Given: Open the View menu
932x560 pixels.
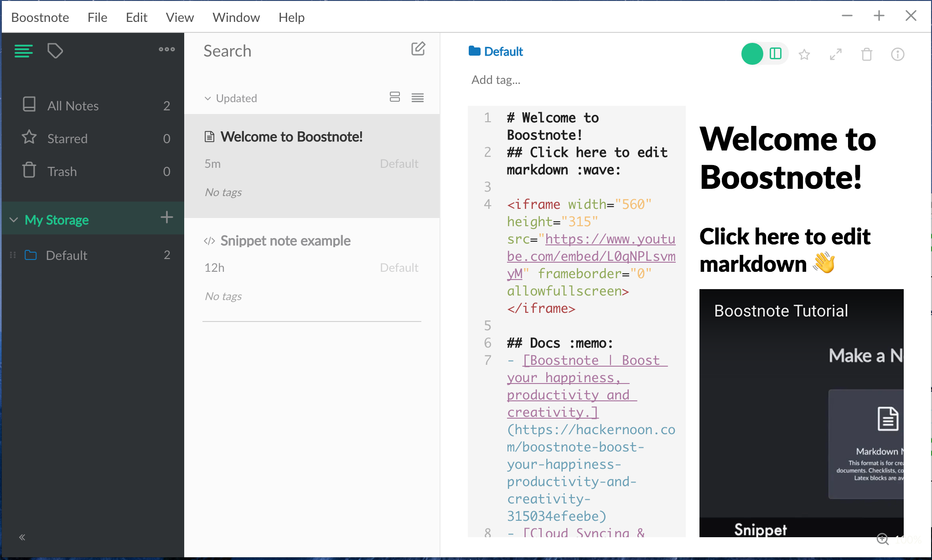Looking at the screenshot, I should (179, 17).
